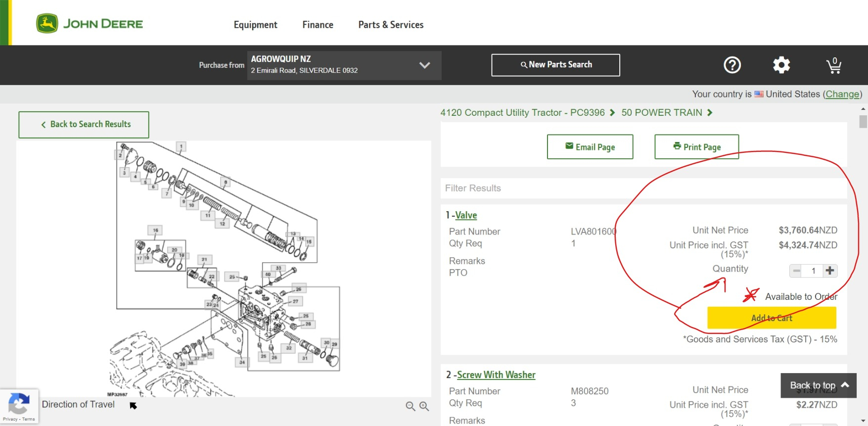The height and width of the screenshot is (426, 868).
Task: Add the Valve to cart
Action: point(771,318)
